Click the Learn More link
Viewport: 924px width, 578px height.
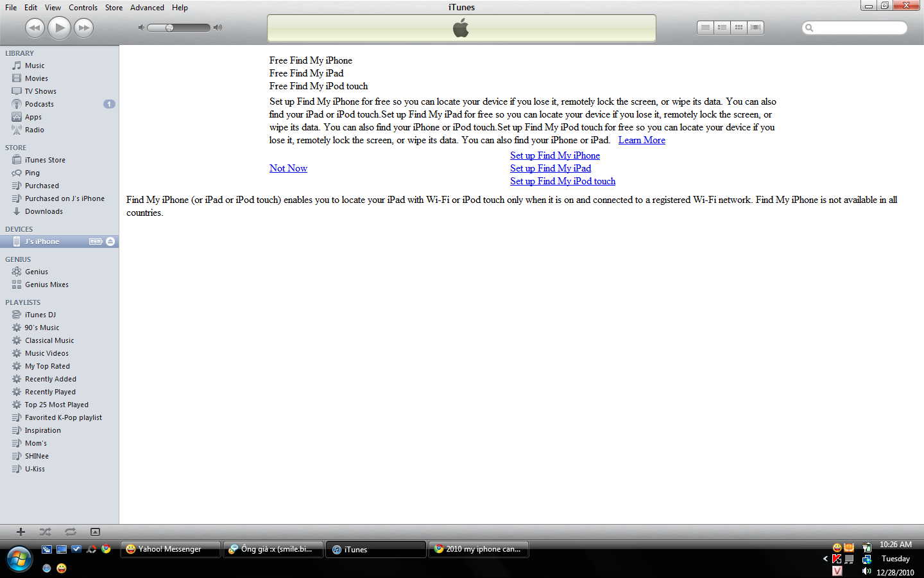click(642, 140)
